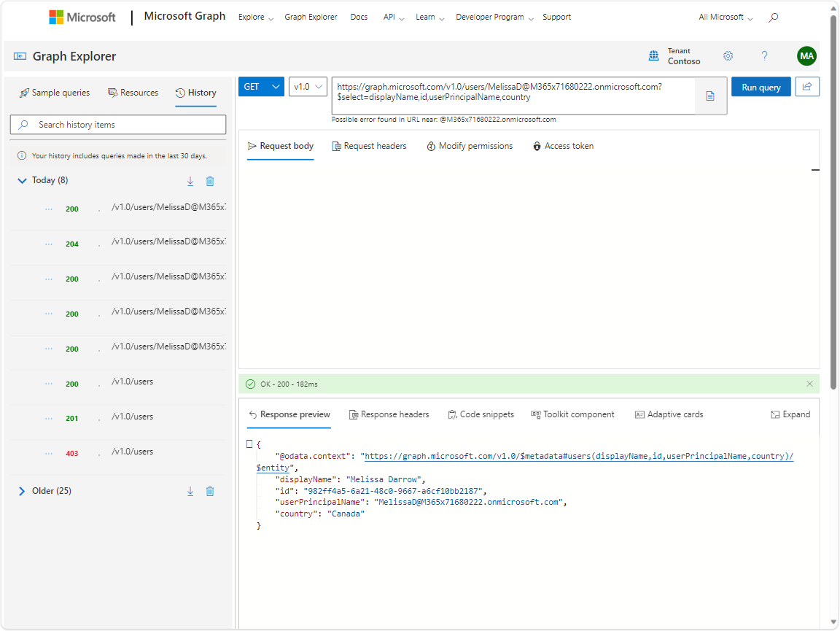Open the Request headers tab
Viewport: 840px width, 631px height.
(369, 146)
